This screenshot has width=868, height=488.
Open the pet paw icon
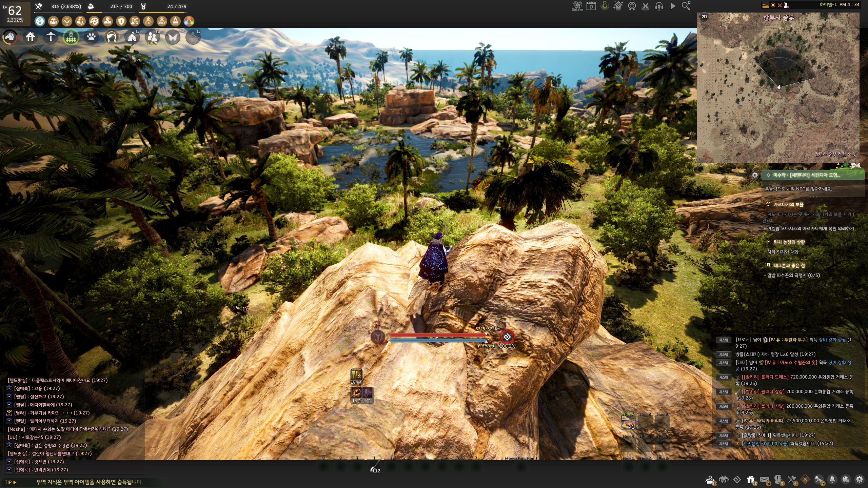(91, 37)
